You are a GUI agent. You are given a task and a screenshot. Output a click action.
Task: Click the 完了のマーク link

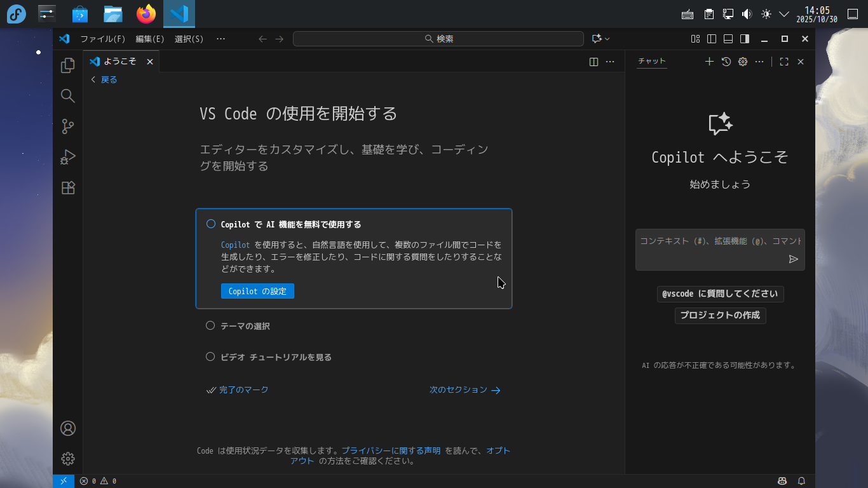point(238,390)
